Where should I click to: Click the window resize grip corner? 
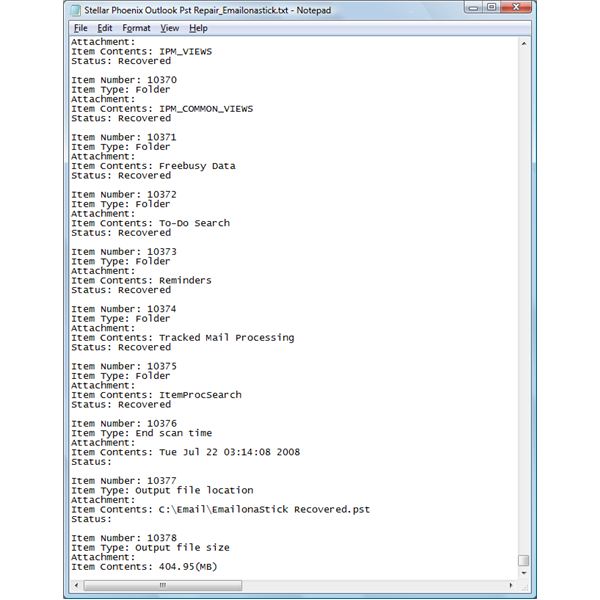pos(524,586)
